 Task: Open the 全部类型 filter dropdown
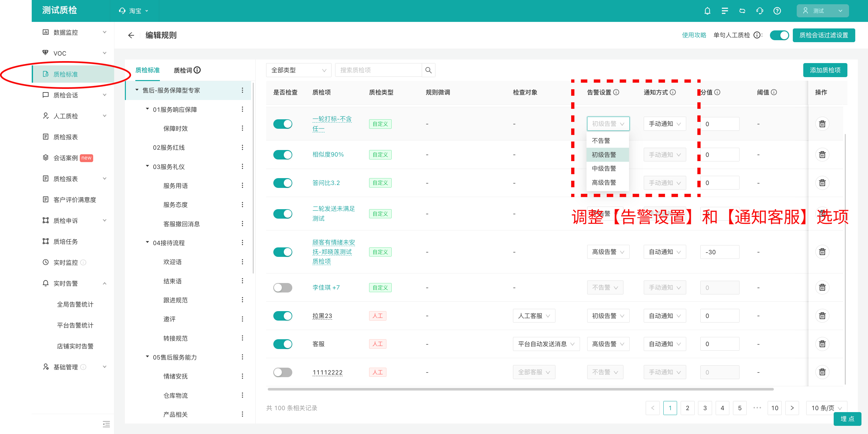pos(298,70)
